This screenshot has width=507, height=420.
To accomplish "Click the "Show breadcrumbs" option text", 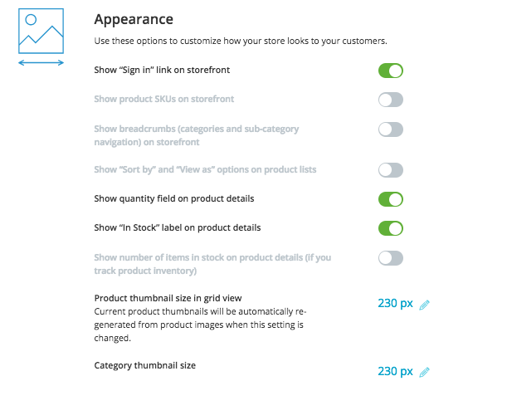I will 197,135.
